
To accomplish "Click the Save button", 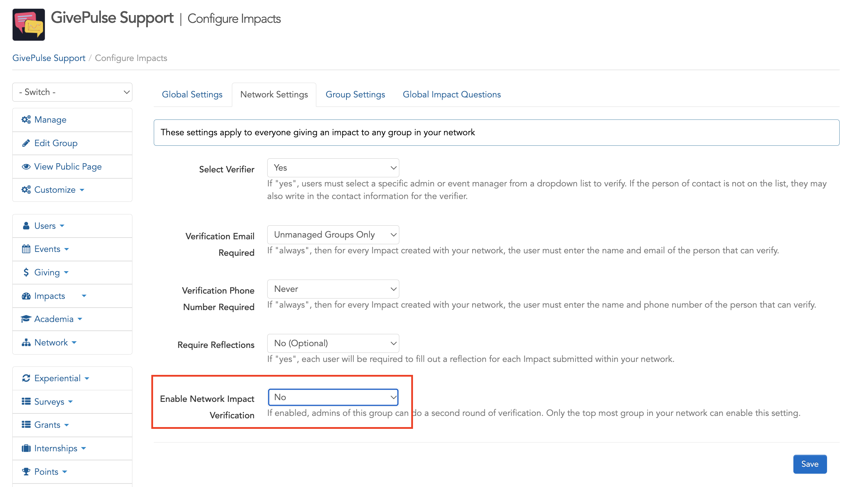I will pyautogui.click(x=810, y=464).
